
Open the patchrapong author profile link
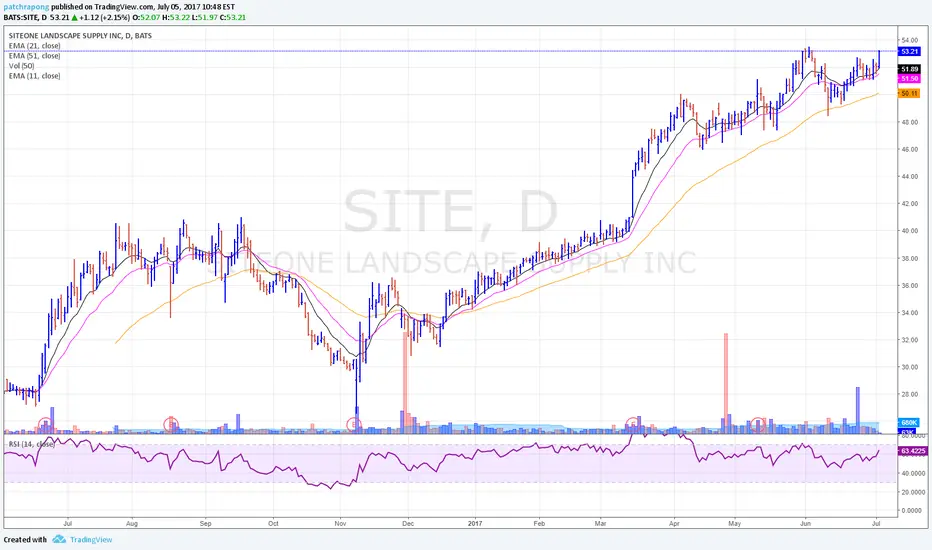(24, 7)
